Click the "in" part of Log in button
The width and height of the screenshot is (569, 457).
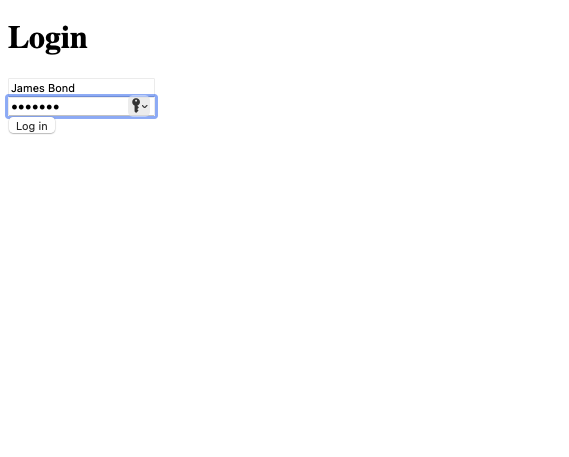pos(43,126)
